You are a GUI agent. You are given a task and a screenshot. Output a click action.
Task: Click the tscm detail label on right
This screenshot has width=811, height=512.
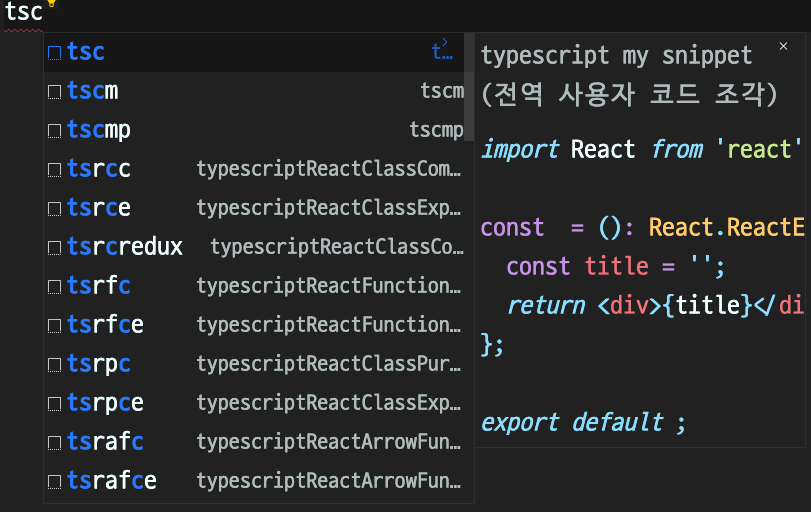[442, 91]
